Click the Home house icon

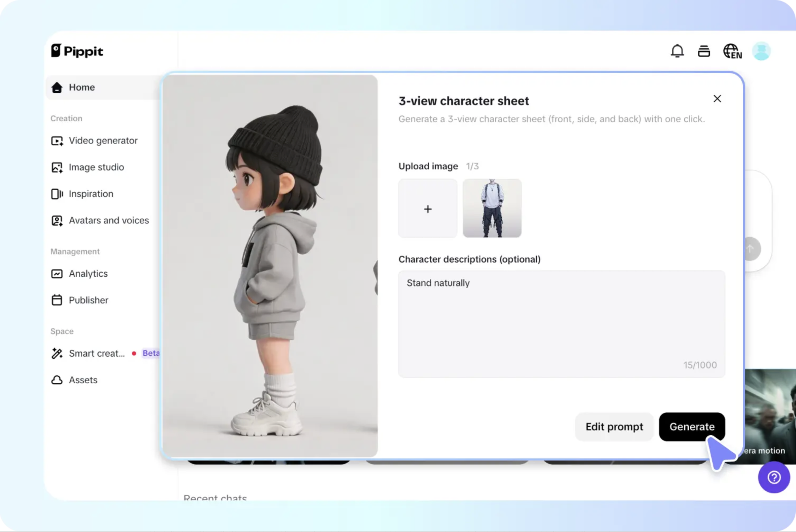pos(57,88)
